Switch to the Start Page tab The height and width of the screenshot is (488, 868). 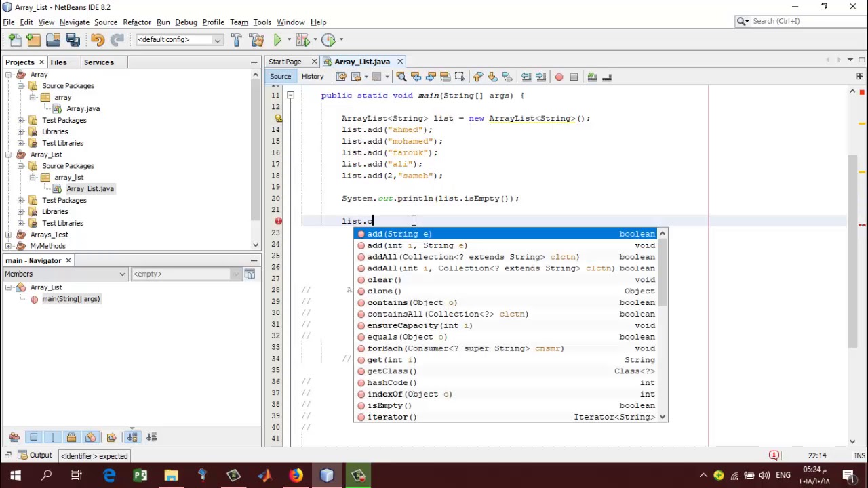tap(285, 62)
